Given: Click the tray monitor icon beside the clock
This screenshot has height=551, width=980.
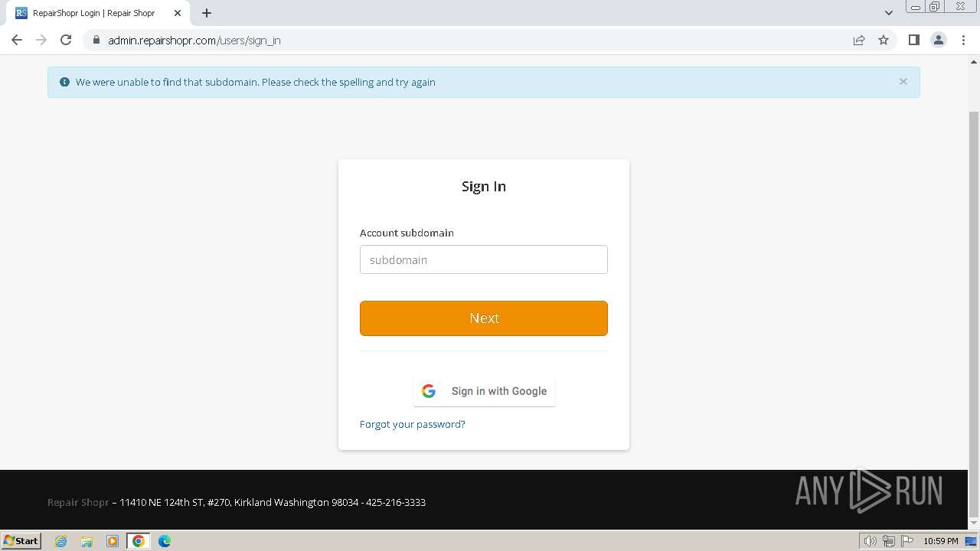Looking at the screenshot, I should 971,541.
